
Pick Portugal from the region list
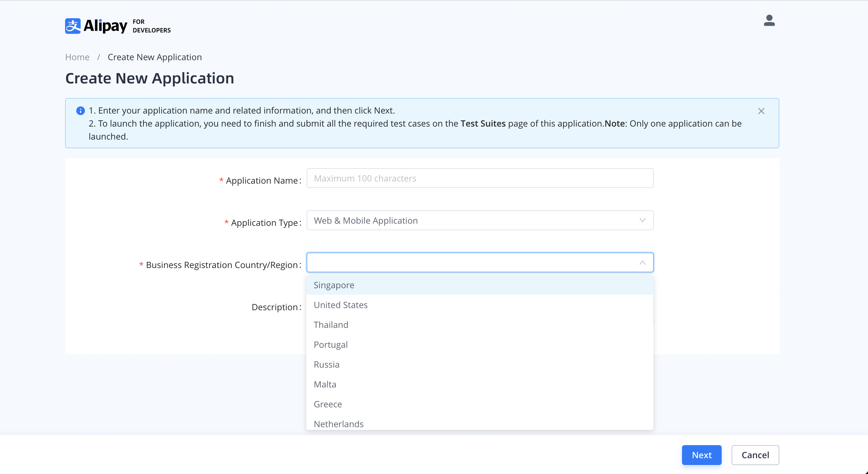330,345
